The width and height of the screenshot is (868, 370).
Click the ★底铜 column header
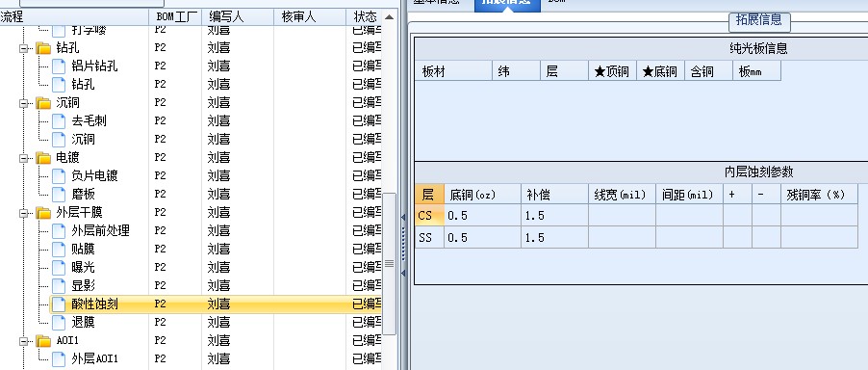[x=661, y=71]
